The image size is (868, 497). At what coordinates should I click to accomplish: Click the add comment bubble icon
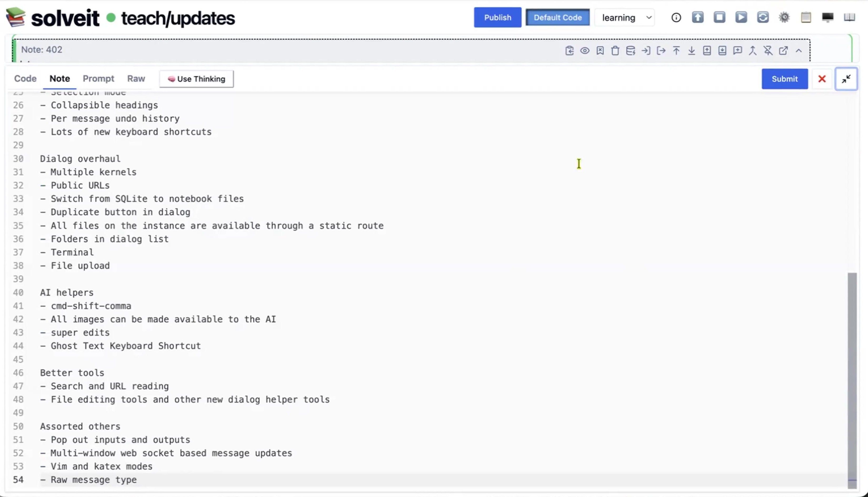tap(737, 51)
